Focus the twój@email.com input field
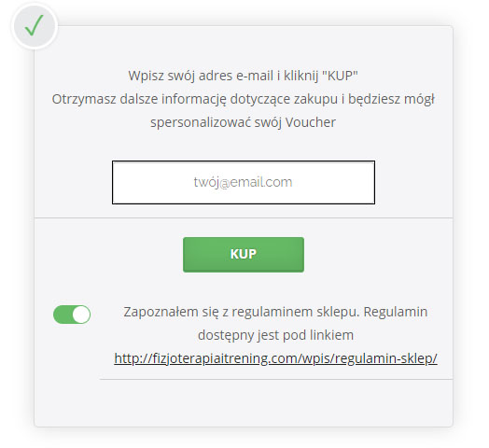 pos(244,183)
